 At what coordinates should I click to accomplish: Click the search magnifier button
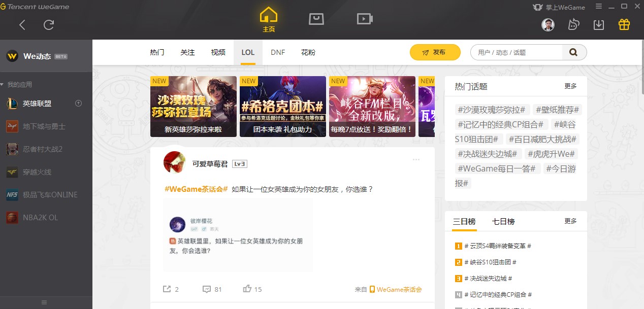point(574,52)
